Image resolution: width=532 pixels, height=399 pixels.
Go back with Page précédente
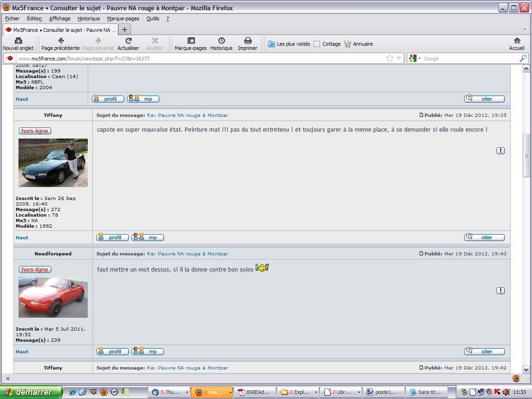pos(60,44)
